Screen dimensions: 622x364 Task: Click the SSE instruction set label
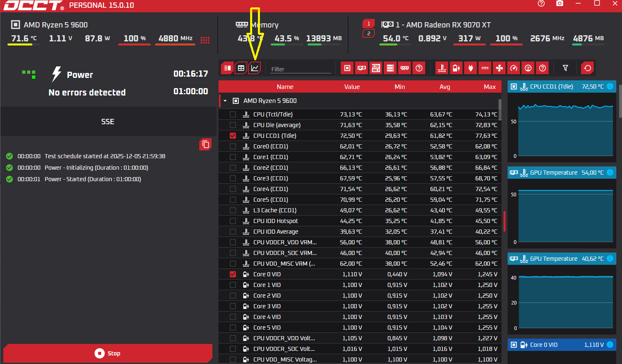coord(108,122)
